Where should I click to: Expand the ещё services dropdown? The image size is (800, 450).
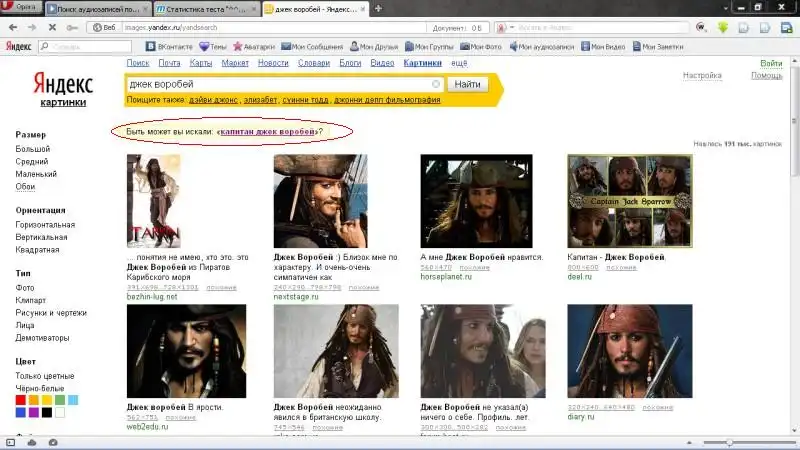point(459,63)
